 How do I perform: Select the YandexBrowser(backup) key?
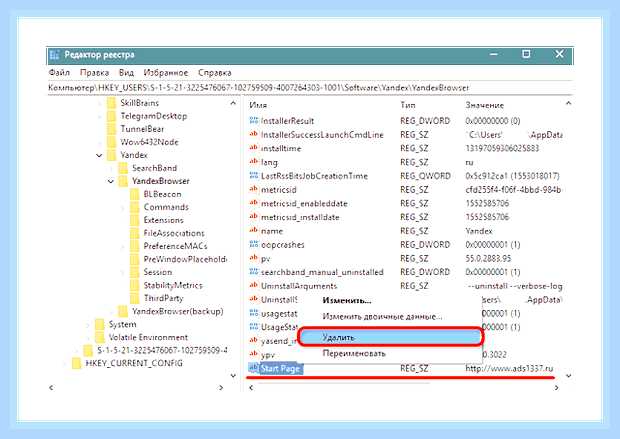point(178,311)
